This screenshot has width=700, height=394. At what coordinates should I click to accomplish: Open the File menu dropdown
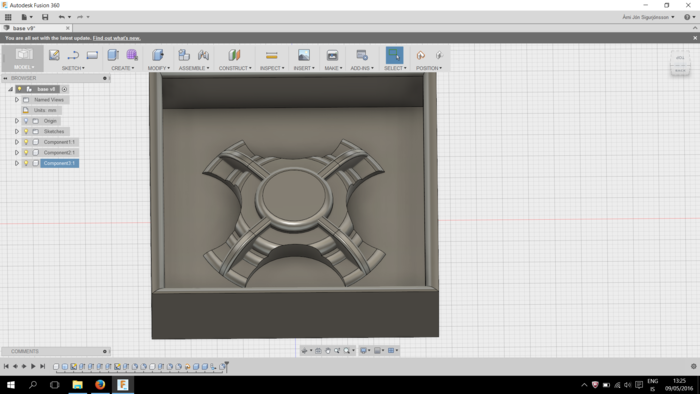[27, 17]
